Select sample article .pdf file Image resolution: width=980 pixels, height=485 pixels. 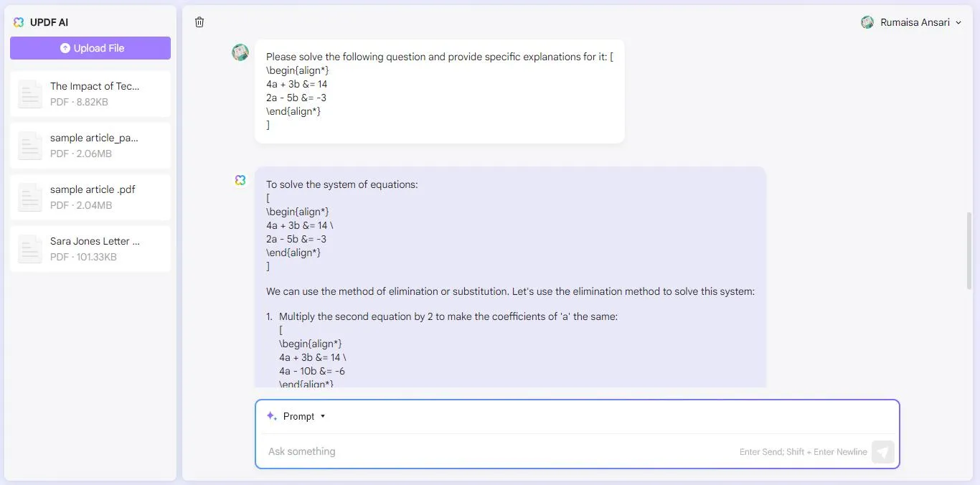(x=90, y=197)
